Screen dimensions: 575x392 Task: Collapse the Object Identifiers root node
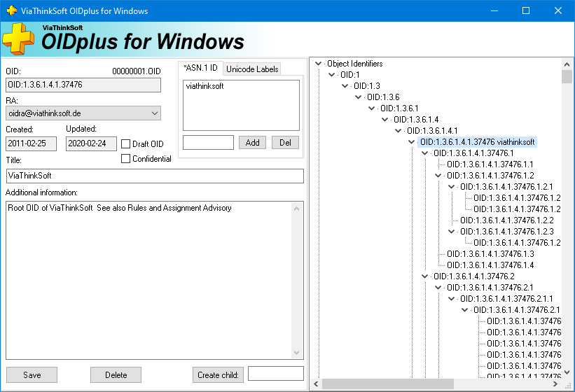point(318,64)
